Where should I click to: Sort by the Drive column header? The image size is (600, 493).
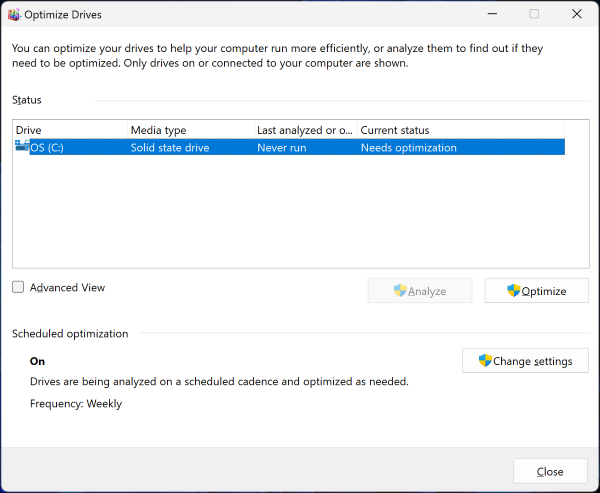[x=70, y=130]
